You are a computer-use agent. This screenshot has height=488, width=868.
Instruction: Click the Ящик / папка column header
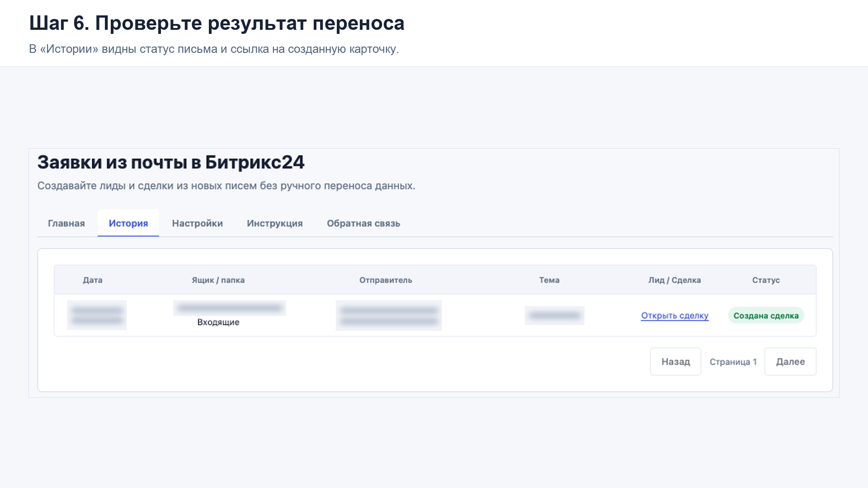[218, 280]
